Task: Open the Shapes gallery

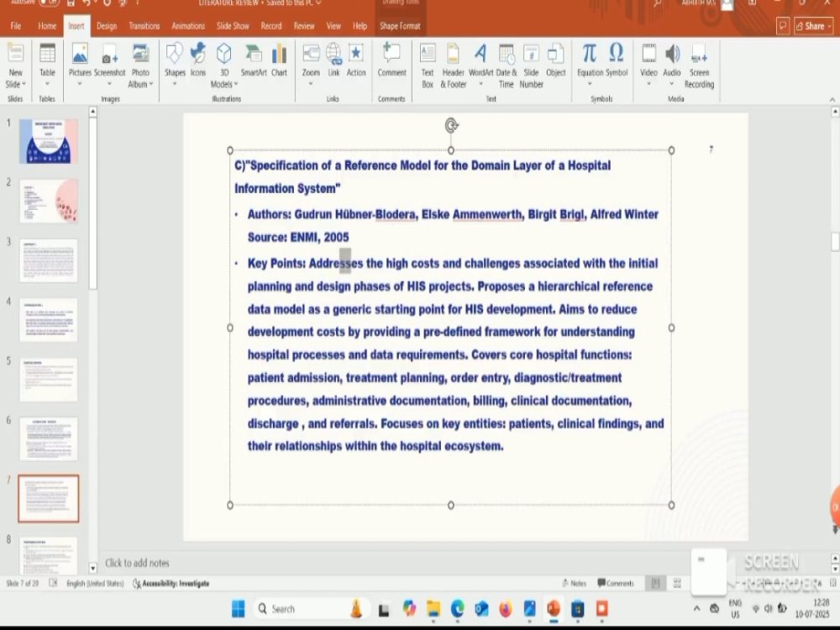Action: click(x=175, y=65)
